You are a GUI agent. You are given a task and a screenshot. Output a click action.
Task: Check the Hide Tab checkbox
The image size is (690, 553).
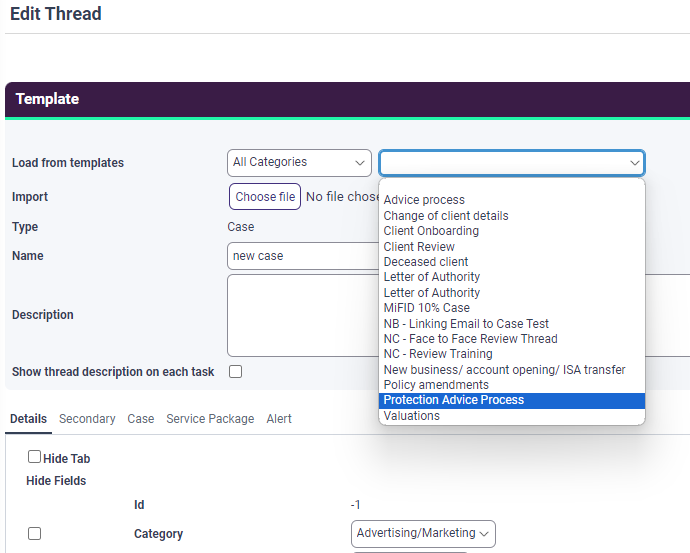point(35,457)
